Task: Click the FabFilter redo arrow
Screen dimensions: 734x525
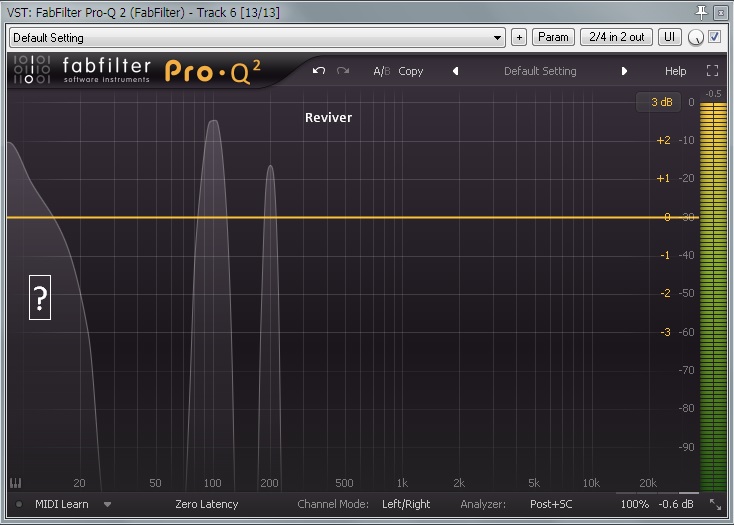Action: pos(343,71)
